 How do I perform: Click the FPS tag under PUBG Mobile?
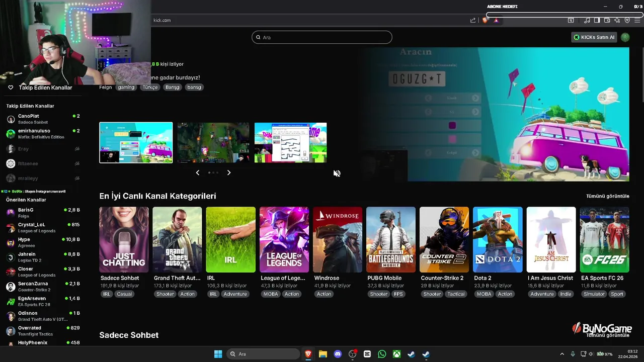click(398, 294)
